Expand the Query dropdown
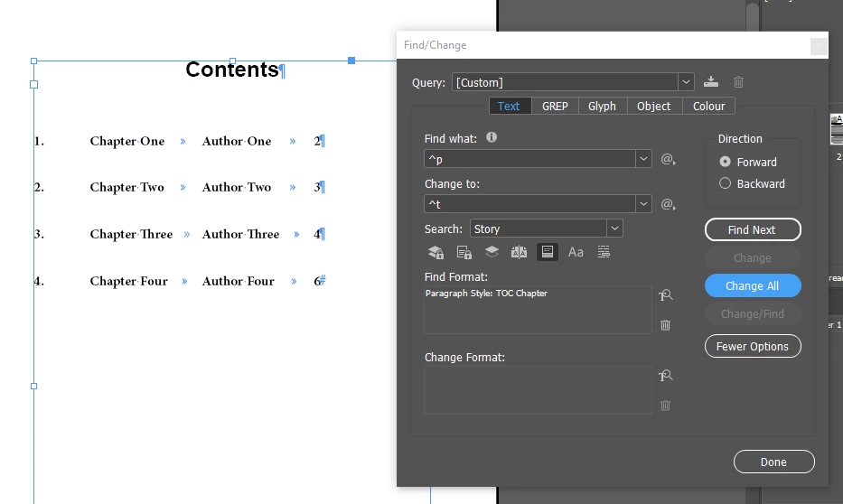This screenshot has width=843, height=504. (x=686, y=82)
